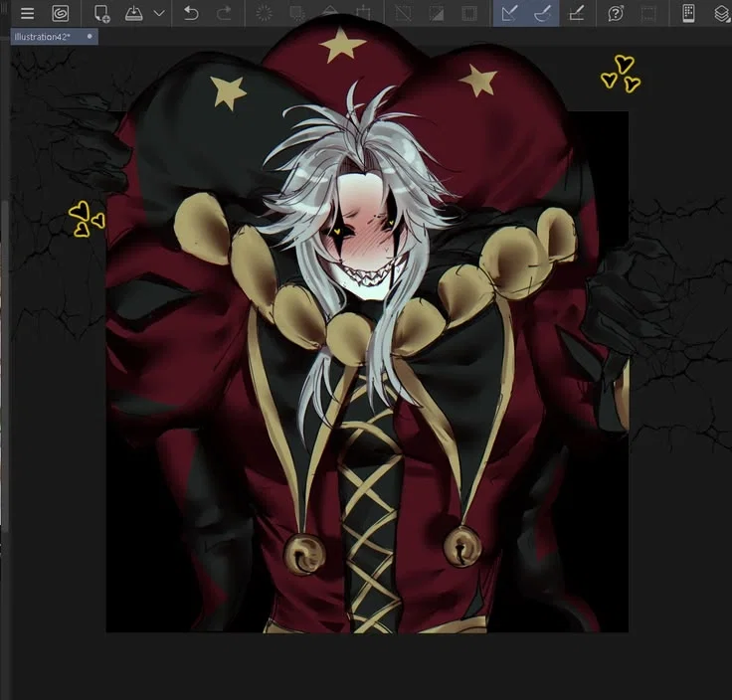
Task: Click the clear layer burst icon
Action: pos(265,13)
